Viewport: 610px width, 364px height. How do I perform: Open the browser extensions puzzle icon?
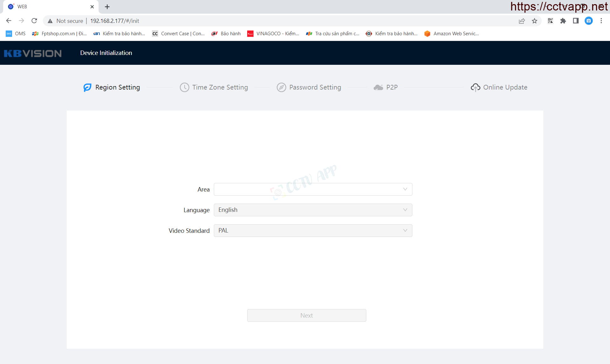click(563, 21)
